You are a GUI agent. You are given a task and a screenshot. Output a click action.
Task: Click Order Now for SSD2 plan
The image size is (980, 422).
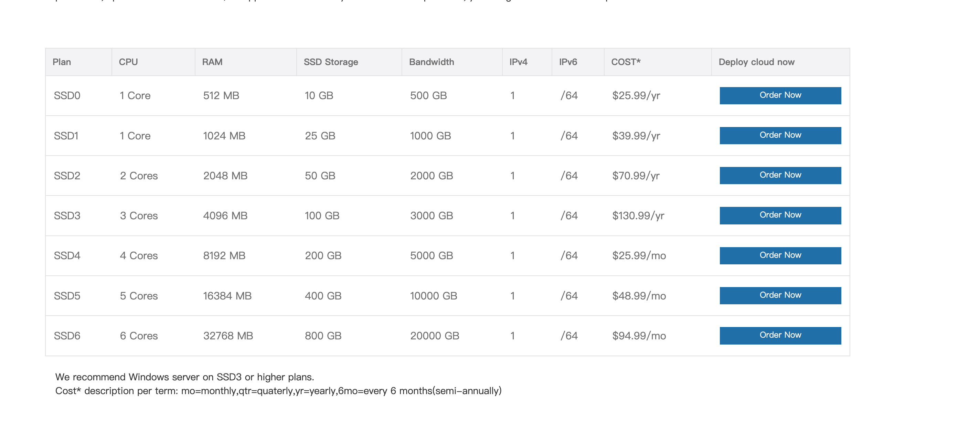click(x=780, y=175)
